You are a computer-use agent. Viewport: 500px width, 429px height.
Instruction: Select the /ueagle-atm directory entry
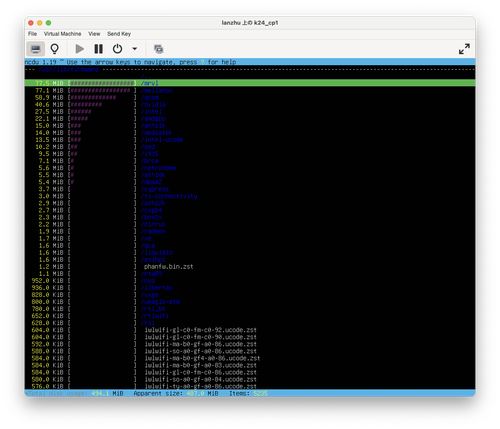pyautogui.click(x=160, y=302)
